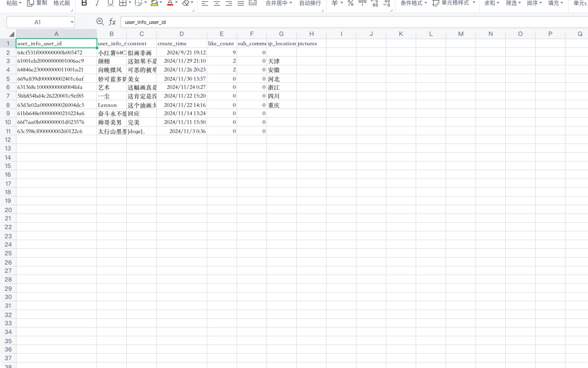Select cell containing [doge] content

(x=141, y=131)
